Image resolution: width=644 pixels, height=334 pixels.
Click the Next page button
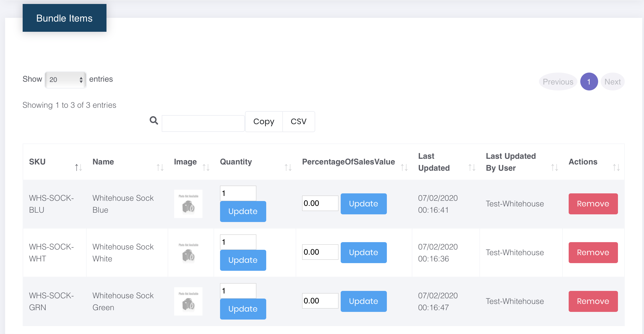[612, 82]
